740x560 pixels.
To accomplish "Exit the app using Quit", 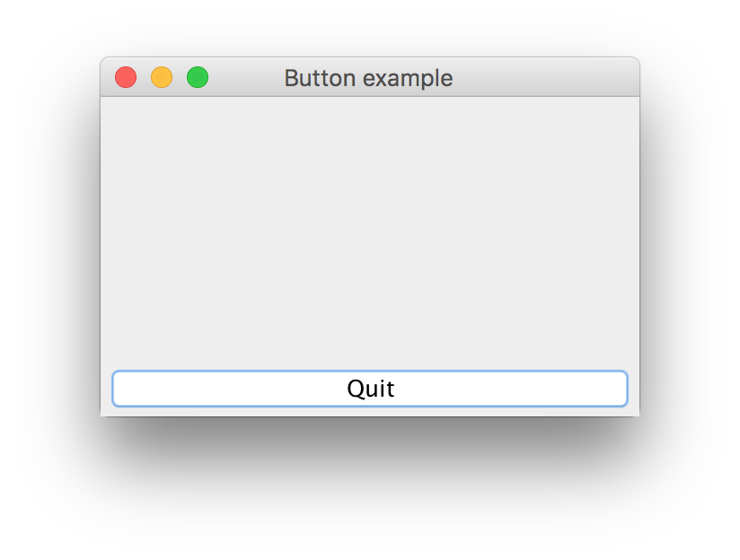I will pos(370,389).
